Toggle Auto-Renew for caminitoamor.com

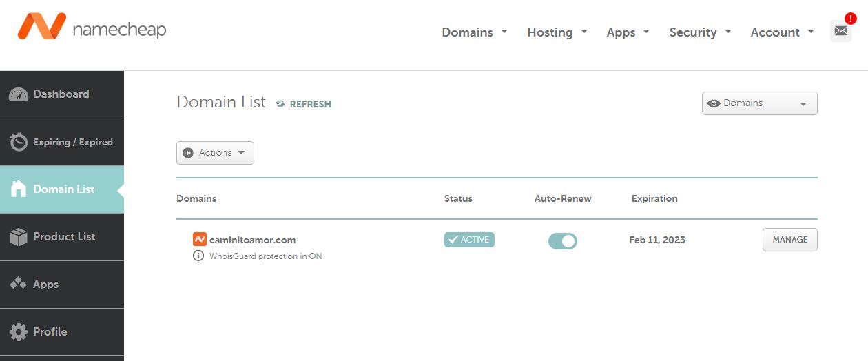(563, 240)
